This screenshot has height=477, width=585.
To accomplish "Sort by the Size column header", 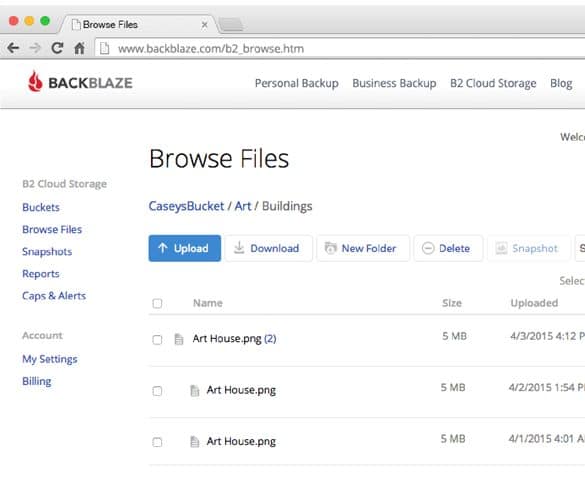I will click(452, 303).
